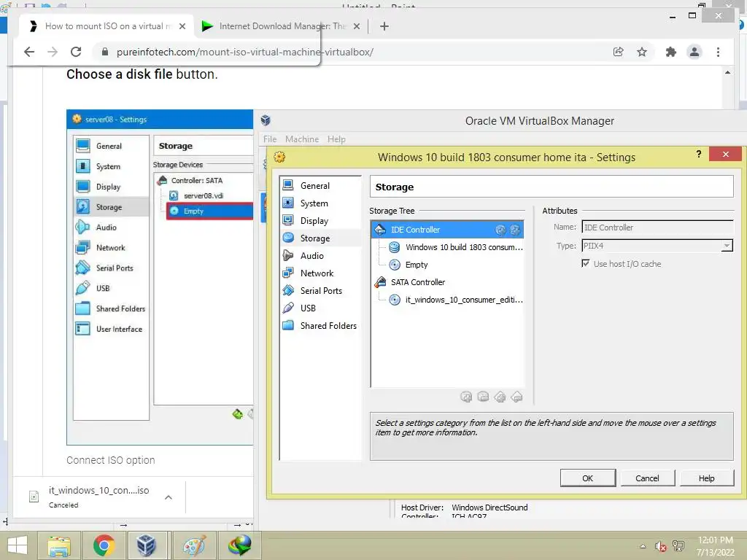Click Windows Start button

(18, 545)
